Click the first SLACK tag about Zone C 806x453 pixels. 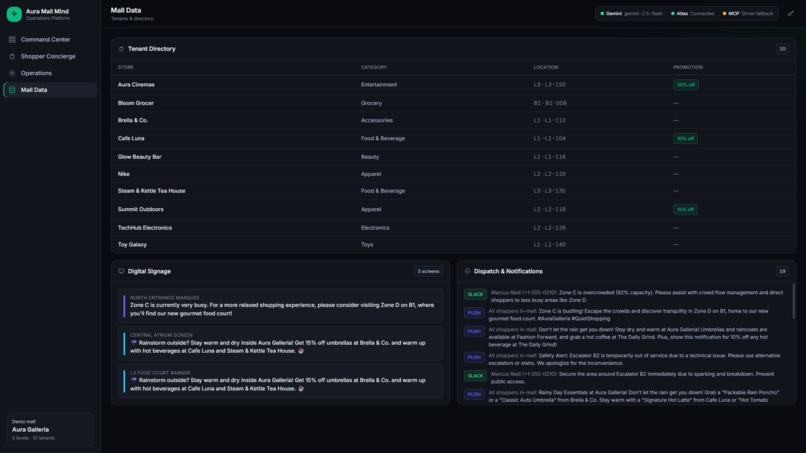tap(475, 294)
